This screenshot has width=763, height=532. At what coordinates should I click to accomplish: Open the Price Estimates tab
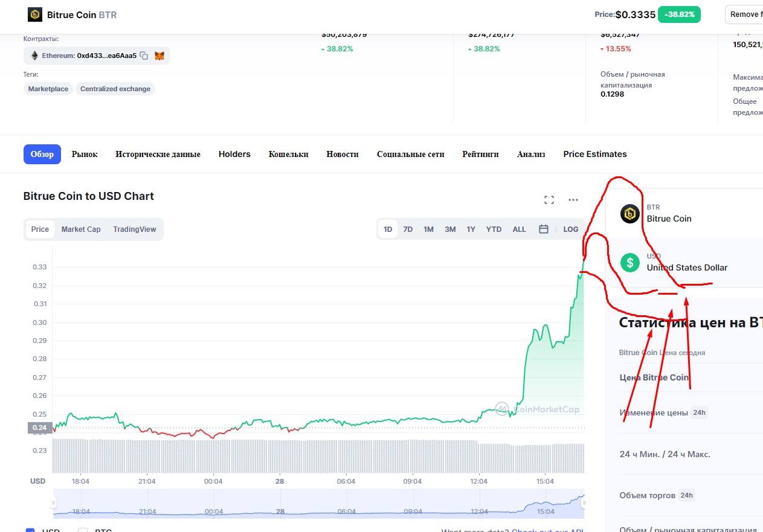click(595, 154)
